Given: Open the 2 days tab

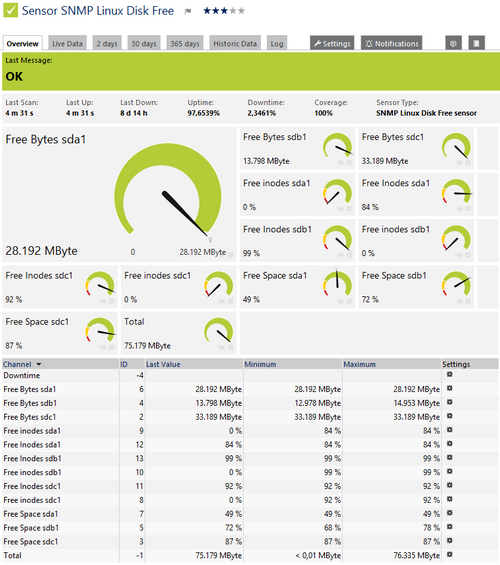Looking at the screenshot, I should [107, 44].
